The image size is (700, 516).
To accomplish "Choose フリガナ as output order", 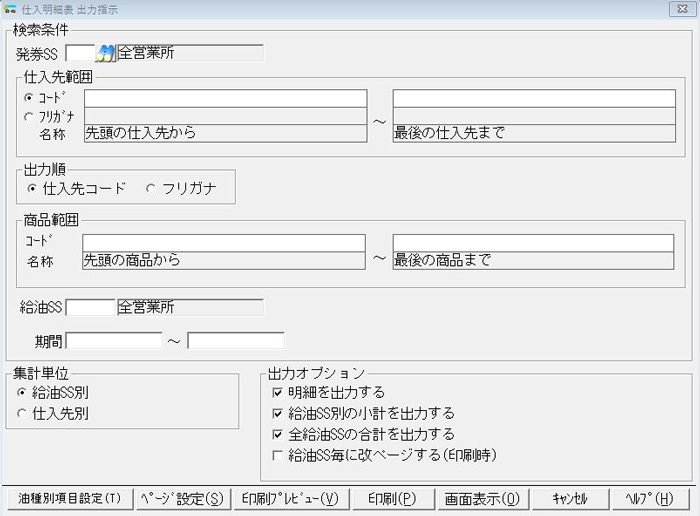I will pos(151,188).
